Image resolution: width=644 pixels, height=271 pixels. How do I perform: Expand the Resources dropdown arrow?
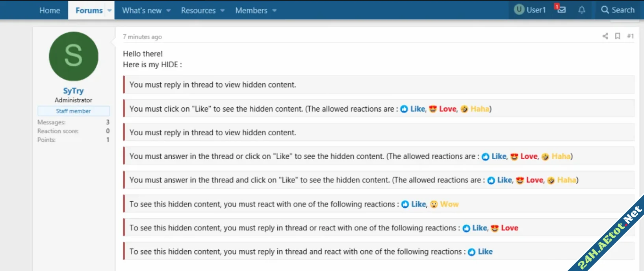pyautogui.click(x=223, y=11)
